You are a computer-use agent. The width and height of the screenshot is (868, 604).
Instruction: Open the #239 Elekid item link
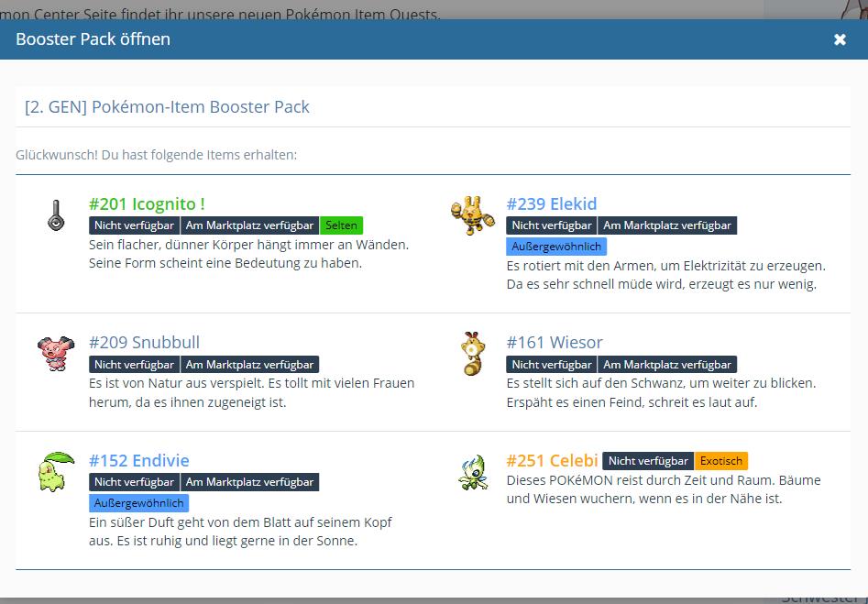[x=551, y=203]
